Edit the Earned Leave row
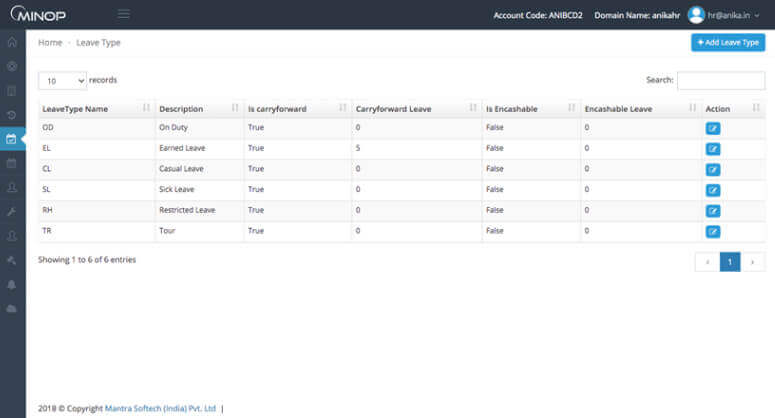The height and width of the screenshot is (418, 775). pyautogui.click(x=712, y=149)
